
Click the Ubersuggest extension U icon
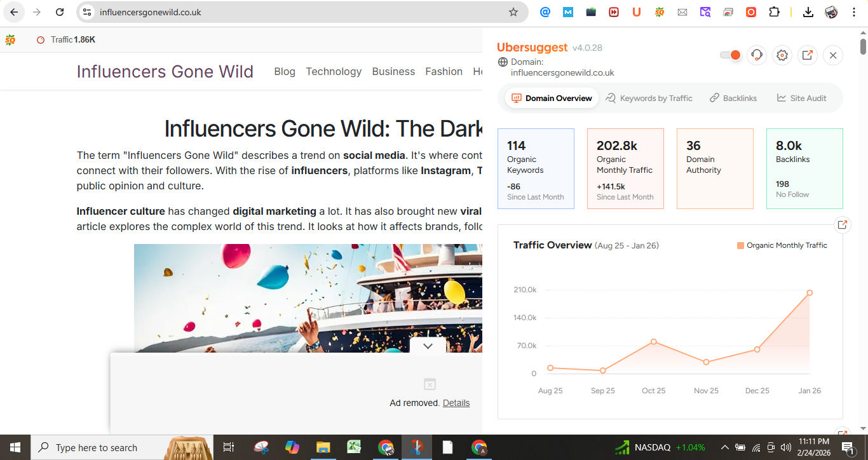[637, 12]
